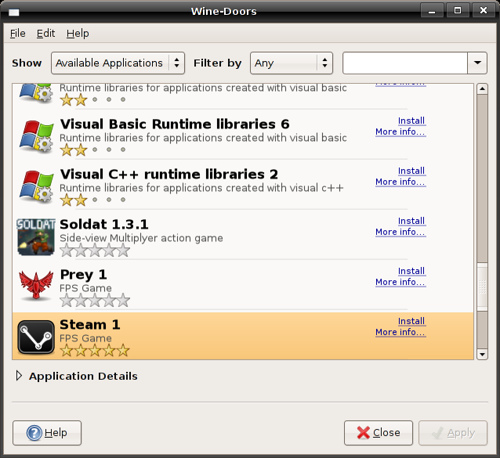Expand the Application Details section
The height and width of the screenshot is (458, 500).
(x=19, y=376)
